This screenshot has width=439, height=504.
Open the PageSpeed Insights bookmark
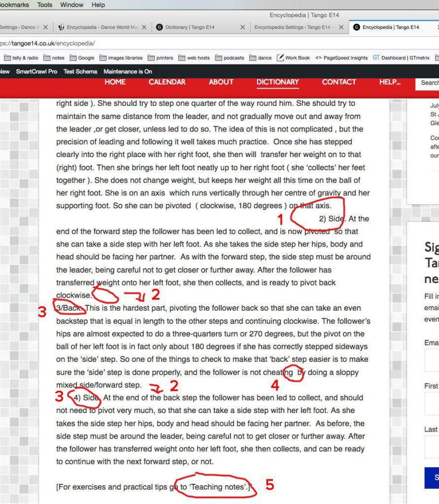(x=341, y=58)
